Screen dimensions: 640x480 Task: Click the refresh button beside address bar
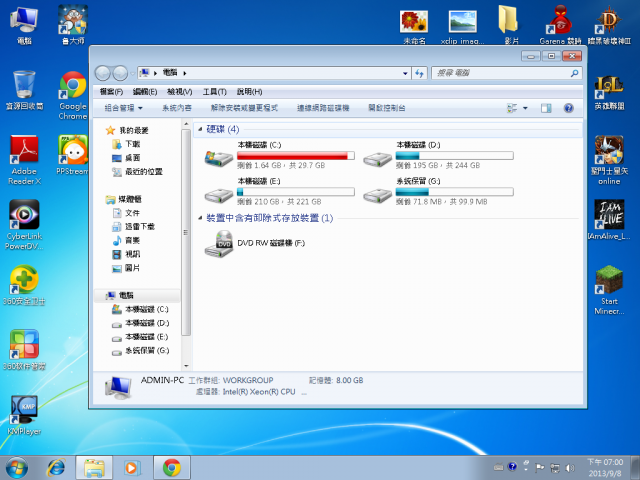tap(419, 73)
